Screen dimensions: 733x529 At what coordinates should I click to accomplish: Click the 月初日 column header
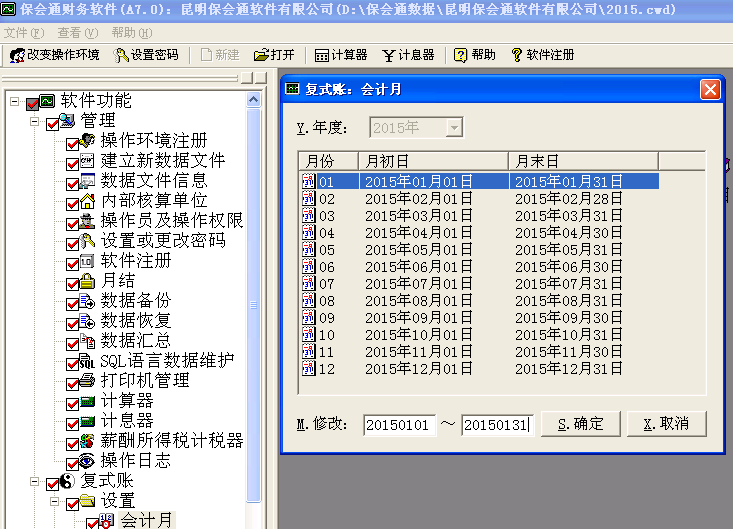coord(433,161)
